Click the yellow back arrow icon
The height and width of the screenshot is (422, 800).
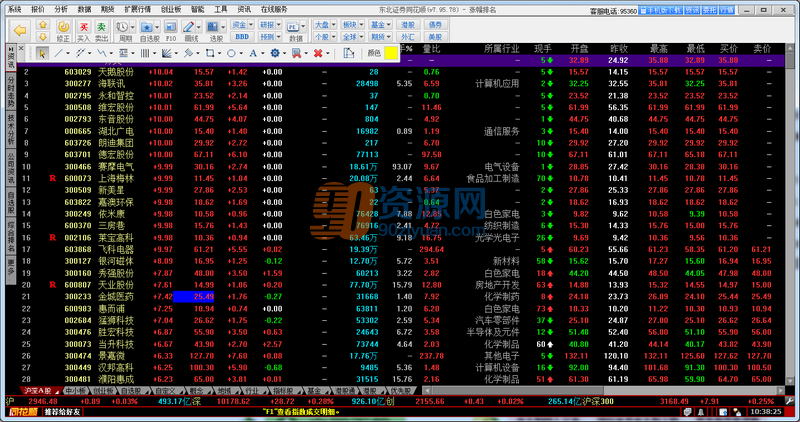pyautogui.click(x=20, y=31)
